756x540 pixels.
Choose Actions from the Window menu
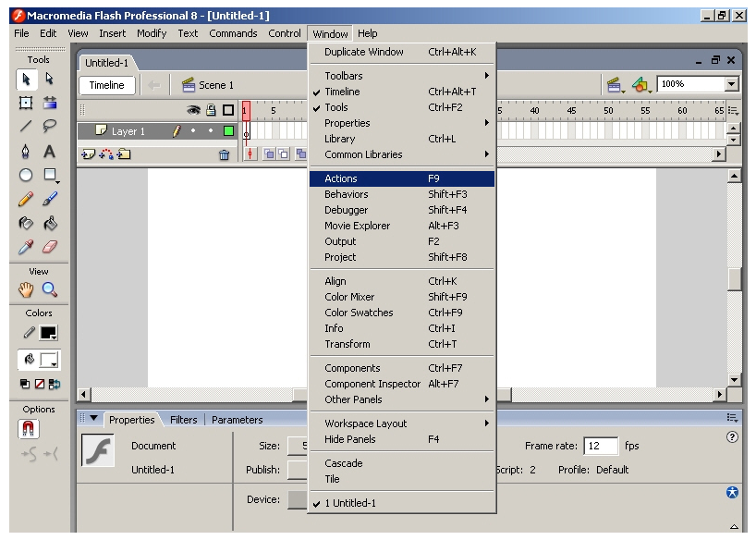coord(402,178)
